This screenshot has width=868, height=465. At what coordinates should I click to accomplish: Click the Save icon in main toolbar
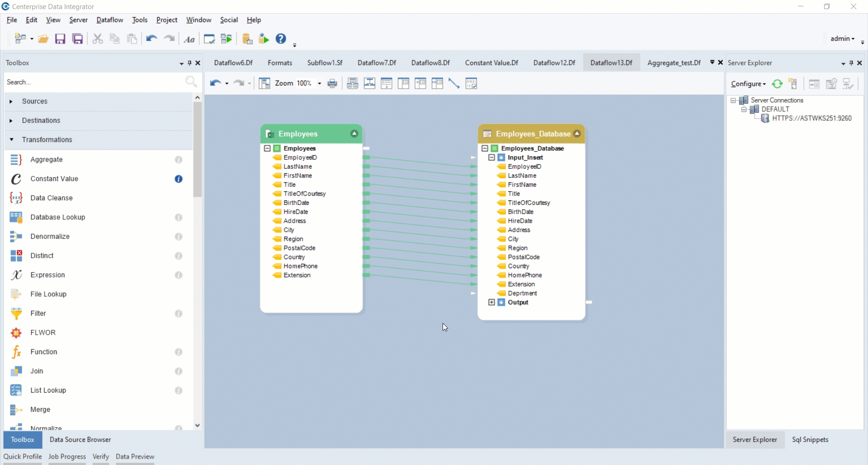60,39
